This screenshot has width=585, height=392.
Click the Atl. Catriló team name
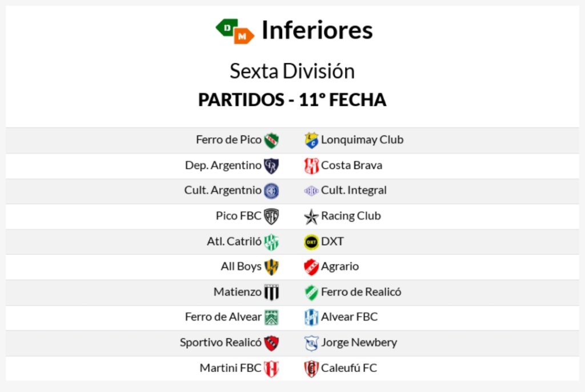234,241
